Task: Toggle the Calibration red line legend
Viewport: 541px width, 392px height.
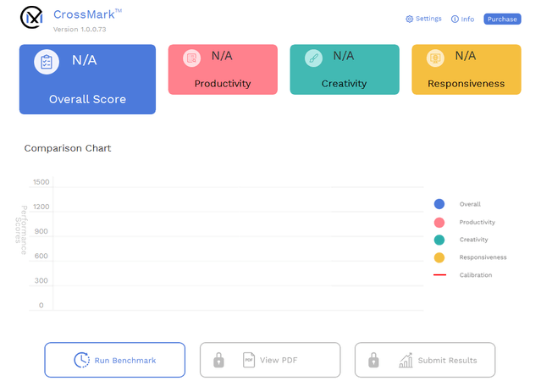Action: (439, 275)
